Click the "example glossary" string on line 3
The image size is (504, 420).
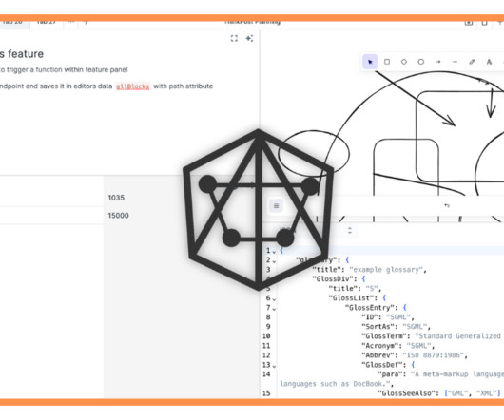click(386, 270)
